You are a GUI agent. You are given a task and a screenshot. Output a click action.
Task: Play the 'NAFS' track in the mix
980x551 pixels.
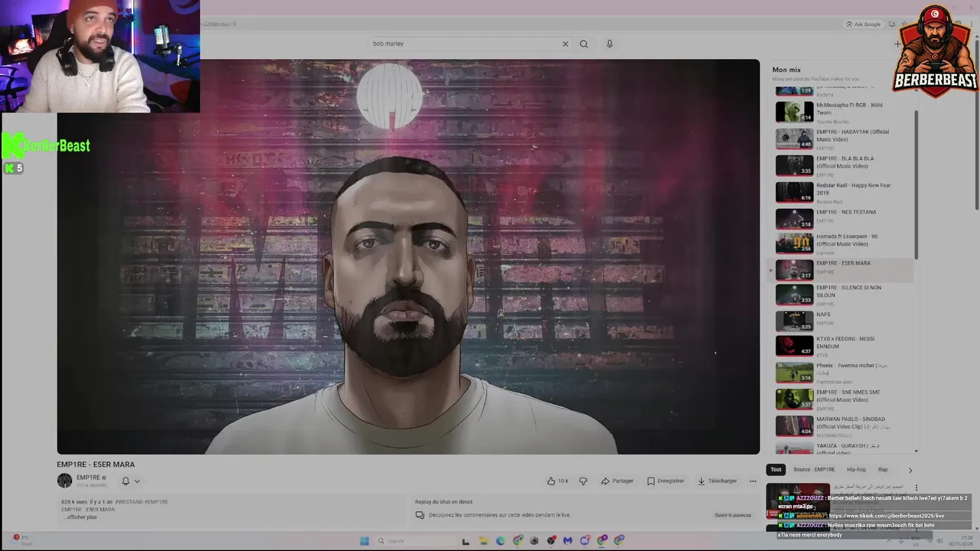pyautogui.click(x=844, y=321)
